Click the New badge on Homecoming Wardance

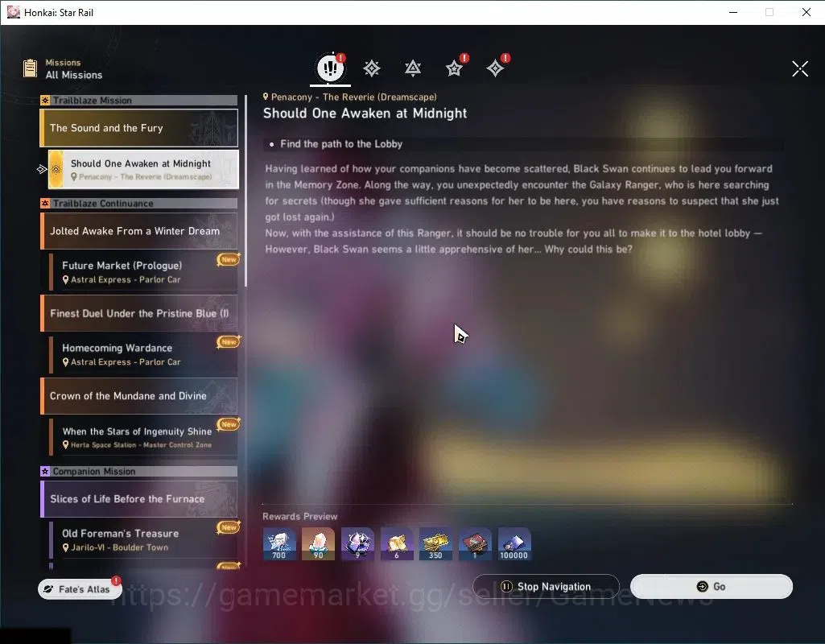(x=229, y=341)
